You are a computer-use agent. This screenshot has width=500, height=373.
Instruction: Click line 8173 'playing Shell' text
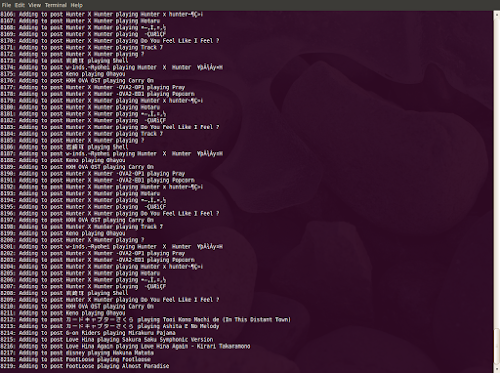coord(108,61)
